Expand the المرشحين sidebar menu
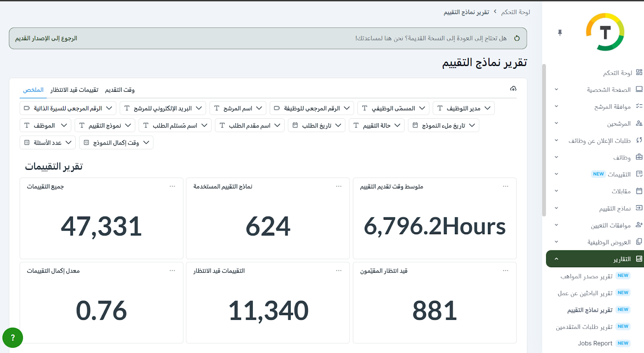This screenshot has width=644, height=353. pyautogui.click(x=556, y=123)
